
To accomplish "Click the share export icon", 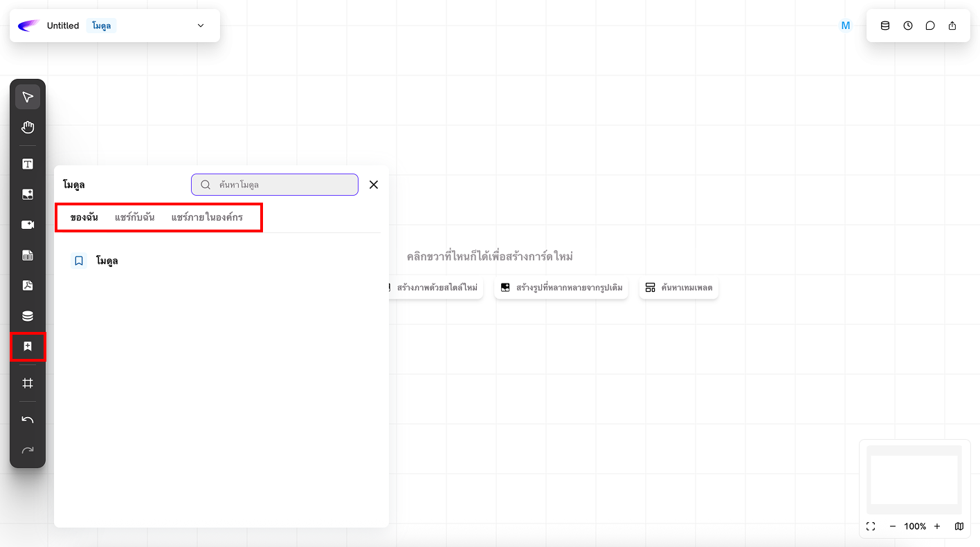I will click(952, 26).
